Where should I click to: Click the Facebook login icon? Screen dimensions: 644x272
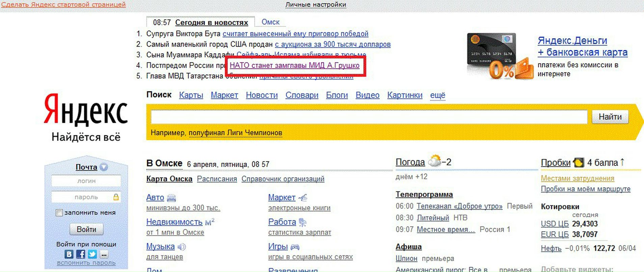pos(81,254)
